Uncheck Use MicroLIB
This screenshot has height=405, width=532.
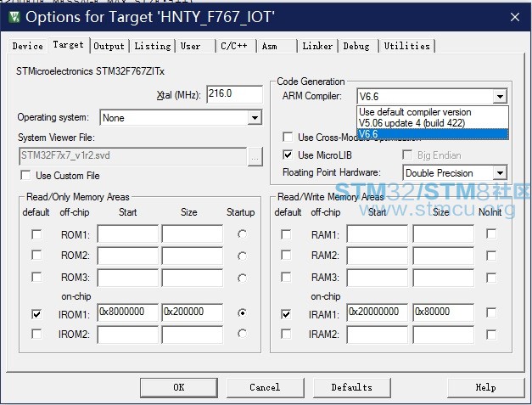pos(288,155)
